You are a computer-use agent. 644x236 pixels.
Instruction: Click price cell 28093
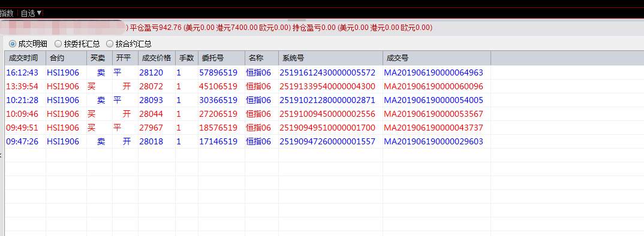pyautogui.click(x=151, y=100)
